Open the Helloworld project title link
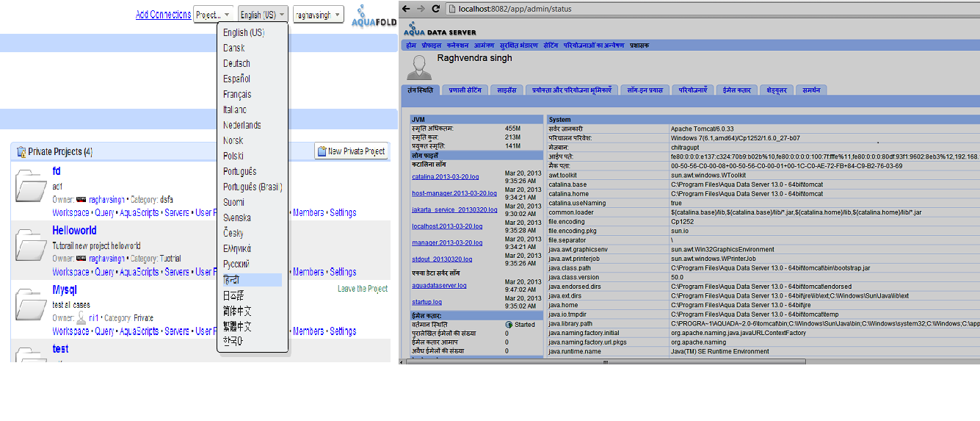This screenshot has height=421, width=980. coord(74,230)
